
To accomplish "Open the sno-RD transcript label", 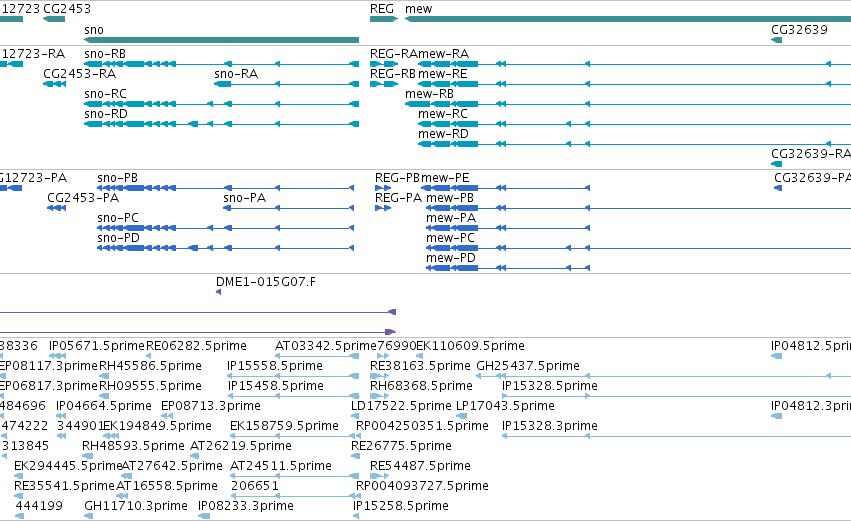I will 106,114.
